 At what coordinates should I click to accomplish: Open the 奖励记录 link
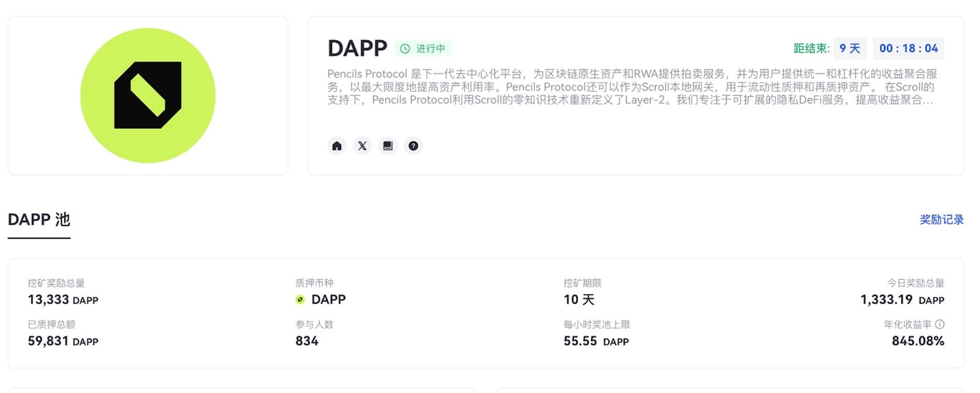coord(941,219)
